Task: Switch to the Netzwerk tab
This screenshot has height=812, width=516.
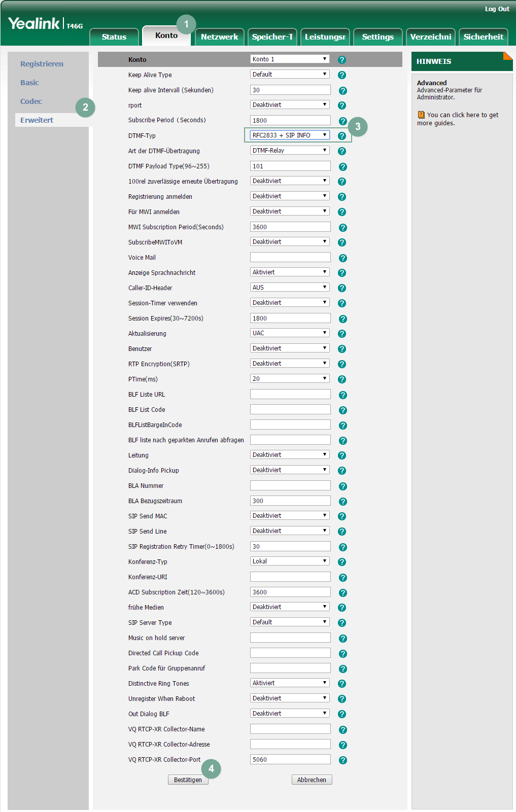Action: (x=219, y=37)
